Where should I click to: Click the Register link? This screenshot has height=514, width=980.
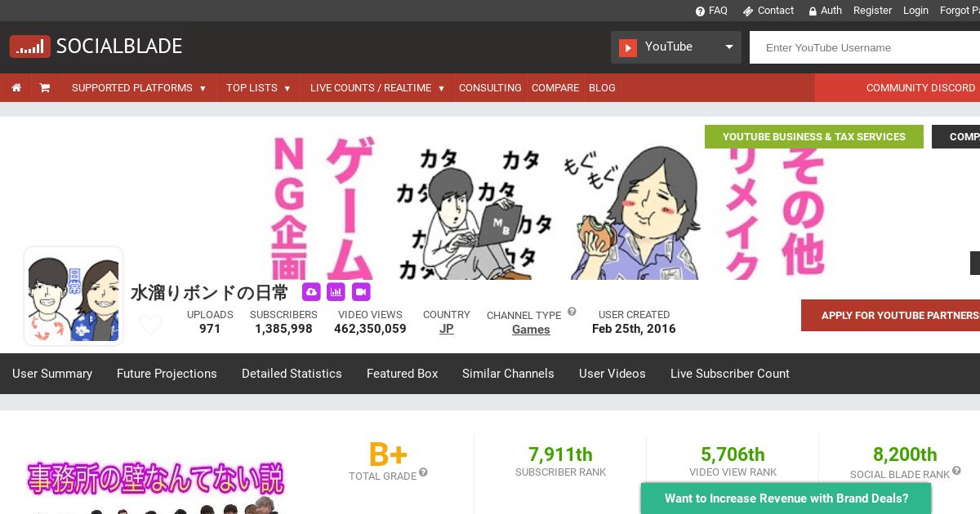872,11
